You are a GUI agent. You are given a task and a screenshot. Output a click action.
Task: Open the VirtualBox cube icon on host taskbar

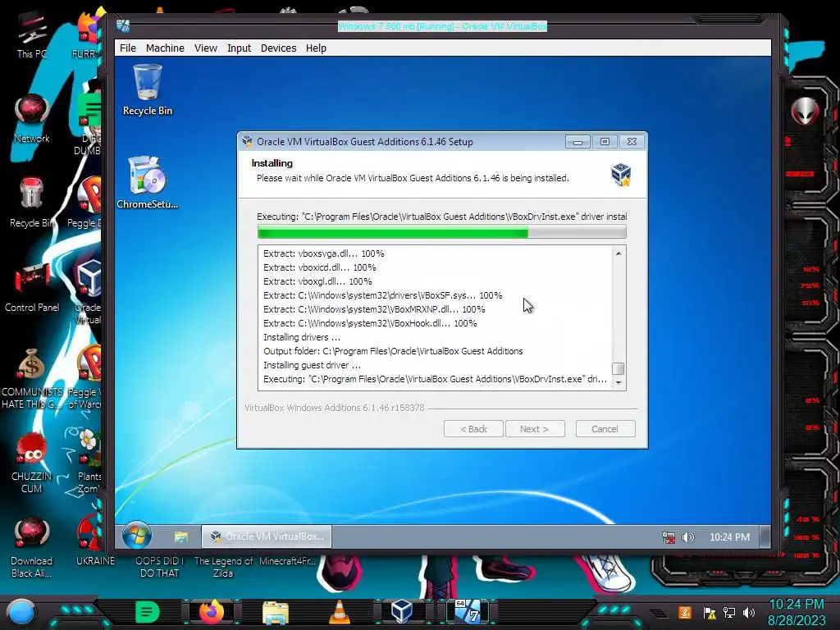(402, 612)
